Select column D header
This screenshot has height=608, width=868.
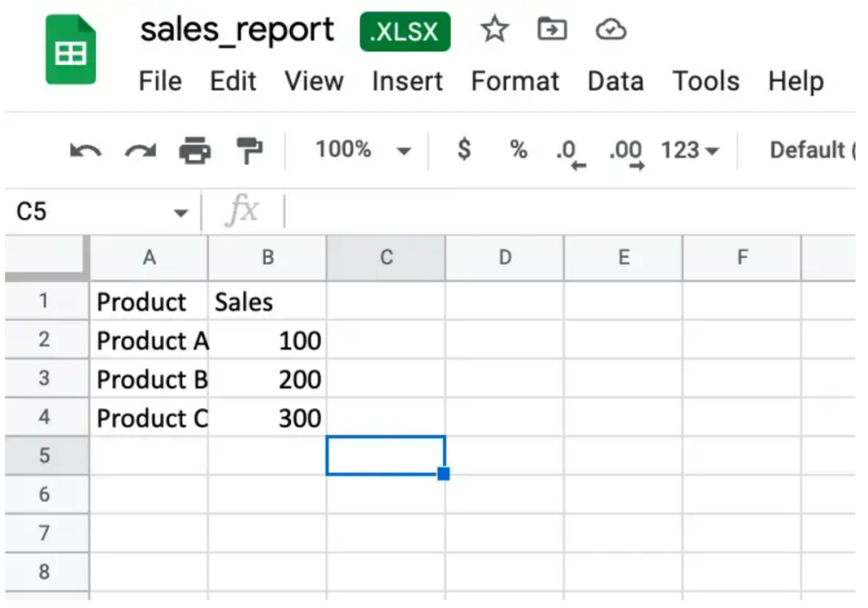505,257
